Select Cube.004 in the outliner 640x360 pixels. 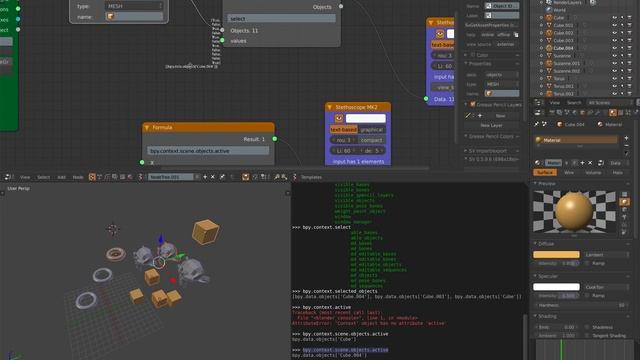(563, 48)
